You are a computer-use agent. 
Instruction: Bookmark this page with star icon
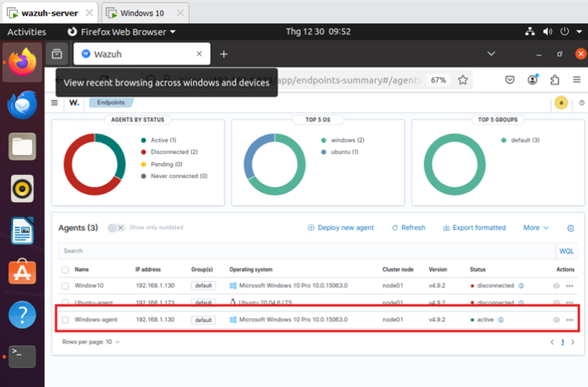463,80
